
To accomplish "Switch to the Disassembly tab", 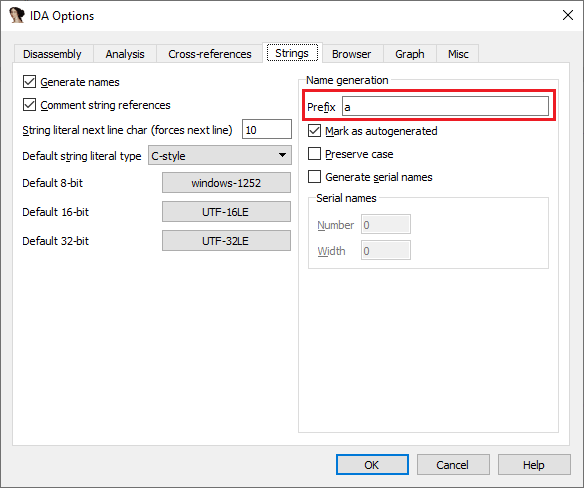I will tap(52, 54).
